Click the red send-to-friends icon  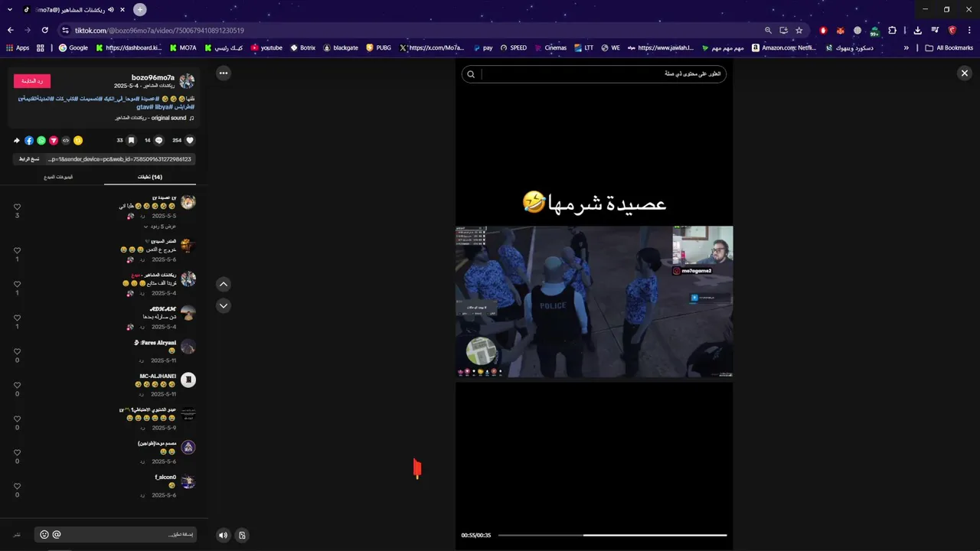point(54,140)
